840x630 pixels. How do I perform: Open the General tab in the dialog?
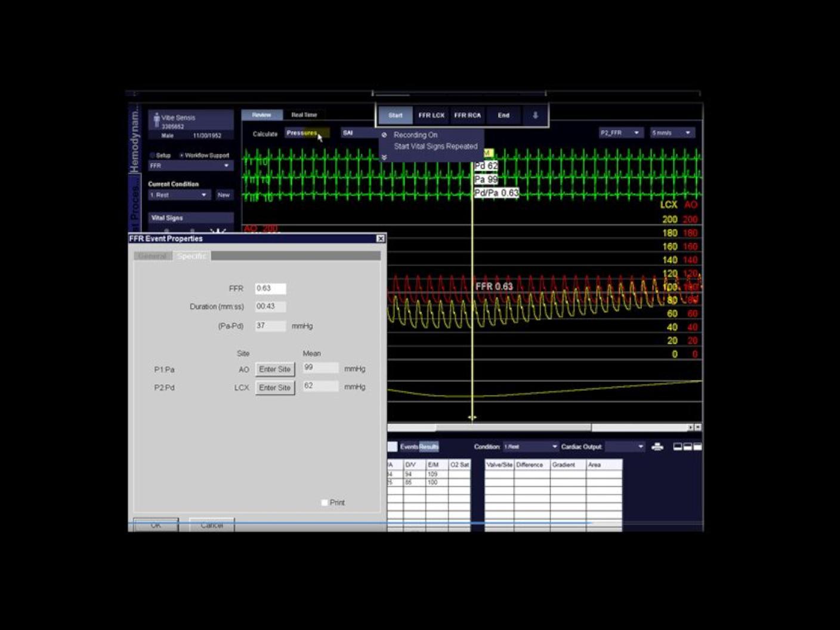click(153, 256)
